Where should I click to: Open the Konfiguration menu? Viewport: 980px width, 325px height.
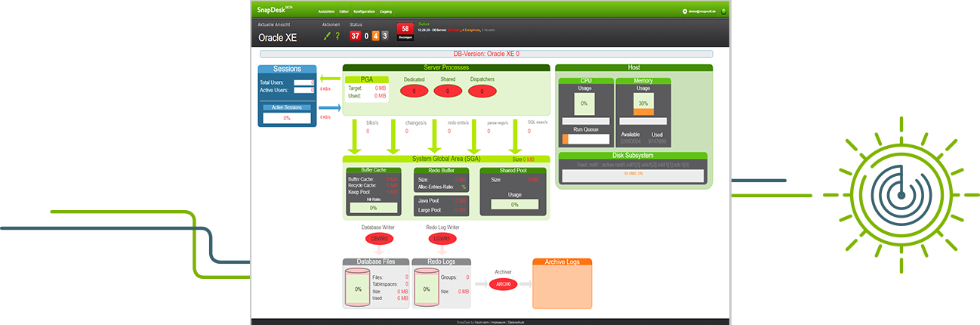click(x=364, y=11)
